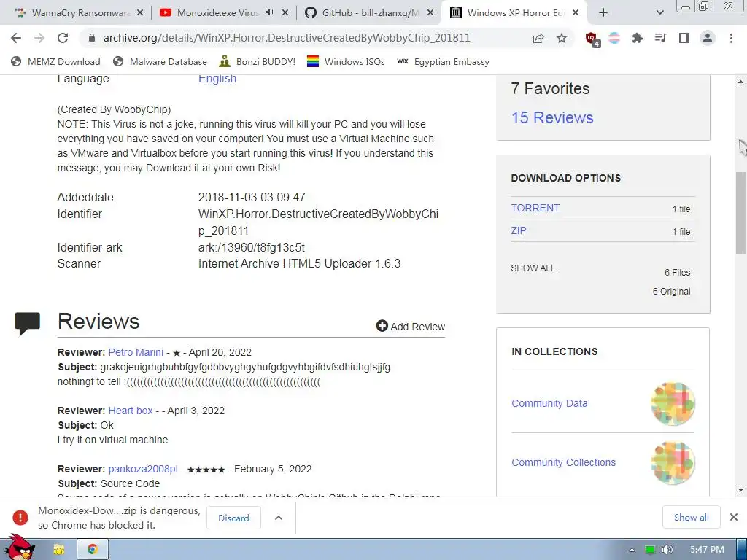
Task: Open the Windows ISOs bookmark
Action: pyautogui.click(x=346, y=61)
